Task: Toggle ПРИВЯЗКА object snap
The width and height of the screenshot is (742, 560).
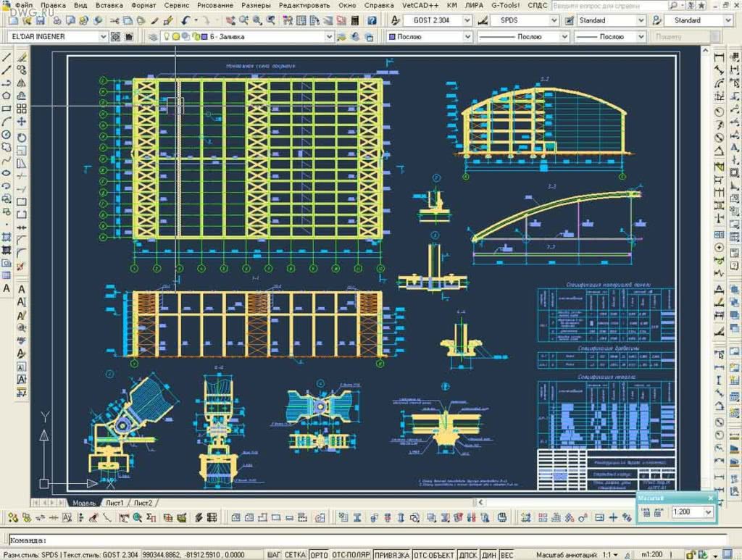Action: click(x=391, y=554)
